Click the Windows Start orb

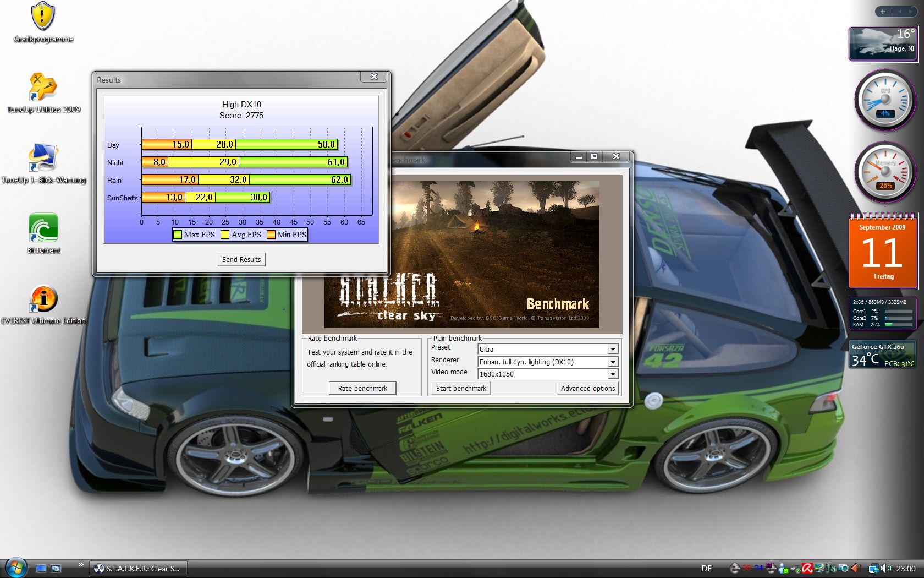coord(15,567)
